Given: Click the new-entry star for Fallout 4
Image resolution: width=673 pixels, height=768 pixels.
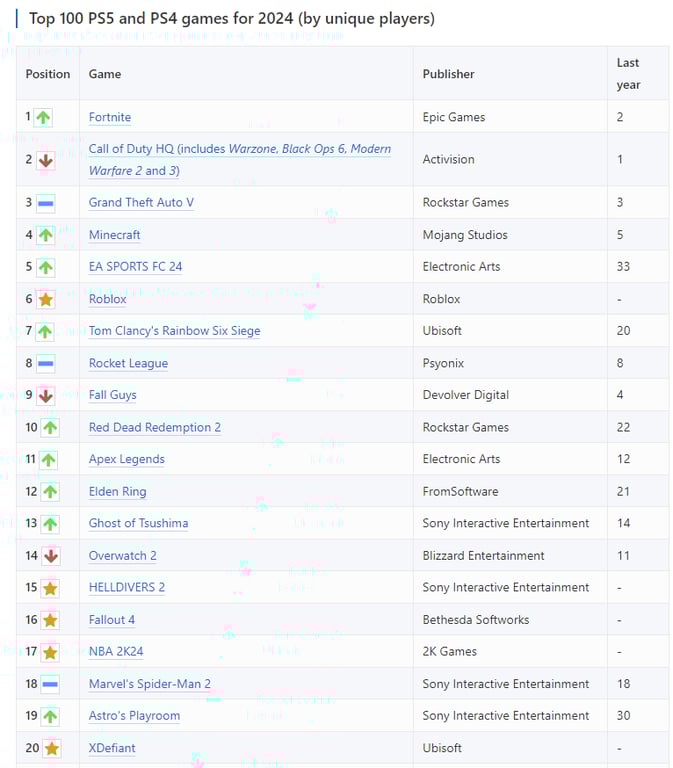Looking at the screenshot, I should coord(50,620).
